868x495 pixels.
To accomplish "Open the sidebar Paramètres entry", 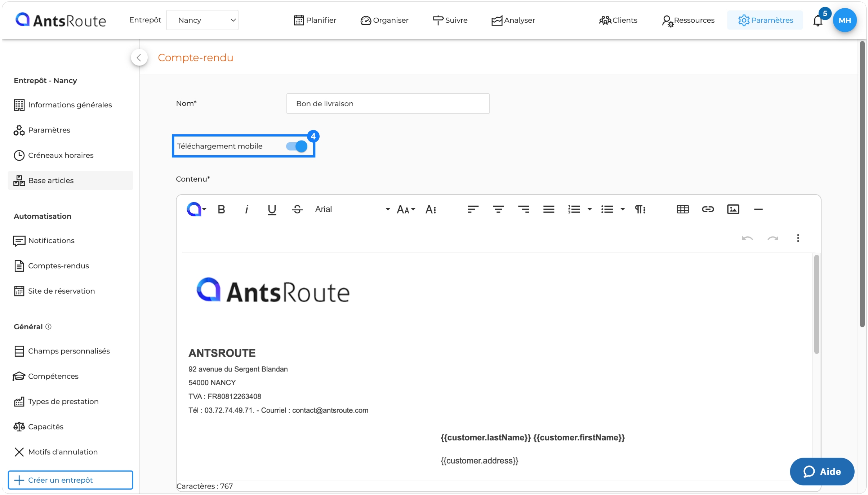I will [x=70, y=130].
